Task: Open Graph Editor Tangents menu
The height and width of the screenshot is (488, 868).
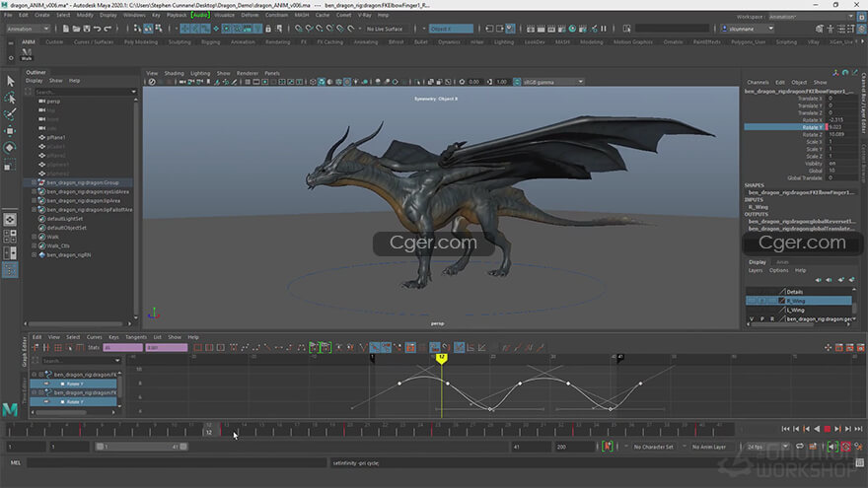Action: (x=136, y=337)
